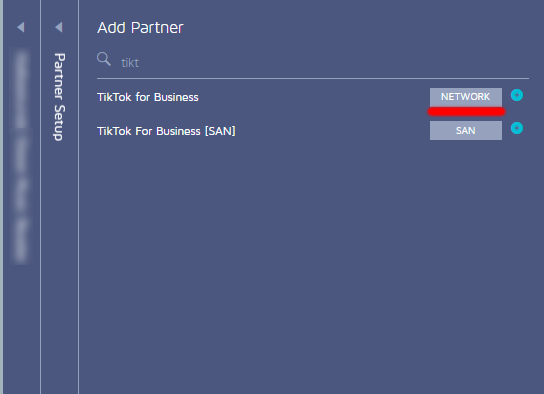The width and height of the screenshot is (544, 394).
Task: Open the vertical Partner Setup tab label
Action: [59, 97]
